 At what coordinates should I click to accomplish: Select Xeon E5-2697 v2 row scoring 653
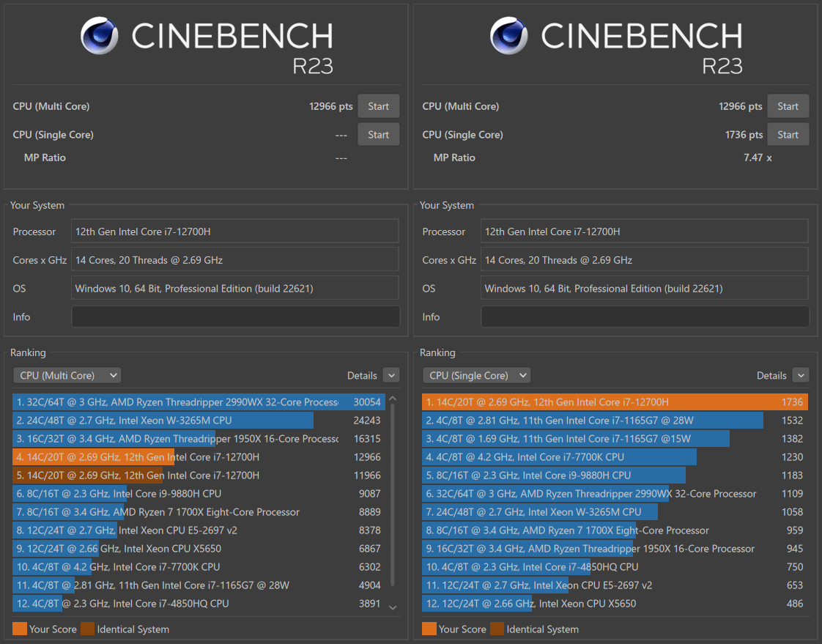(x=615, y=585)
